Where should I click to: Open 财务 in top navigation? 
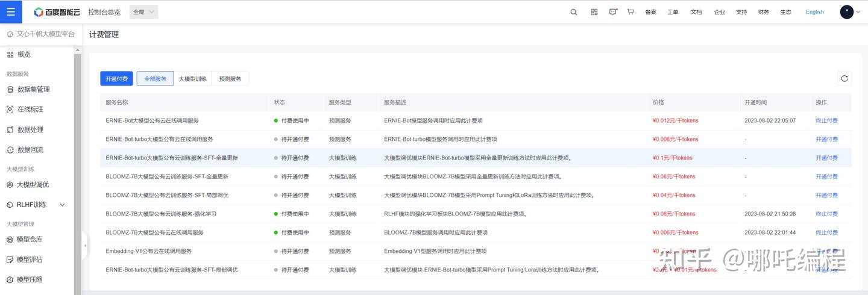764,12
